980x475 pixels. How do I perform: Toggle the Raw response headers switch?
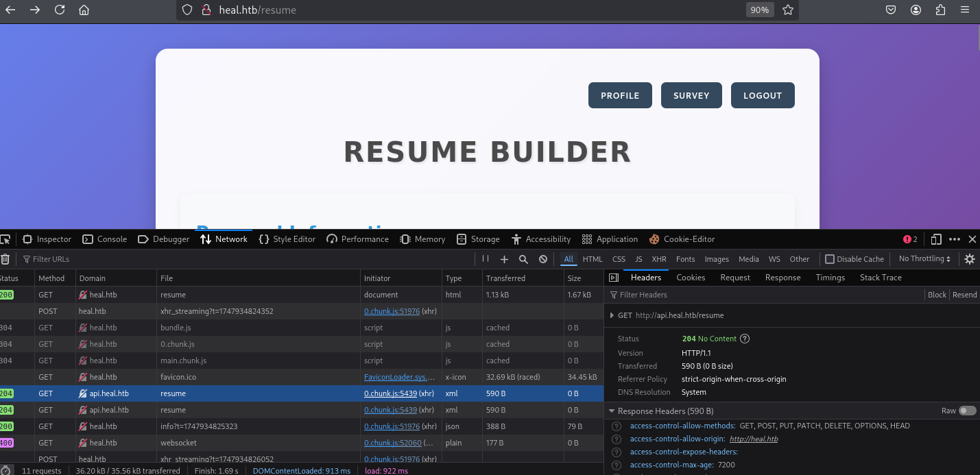[x=967, y=411]
